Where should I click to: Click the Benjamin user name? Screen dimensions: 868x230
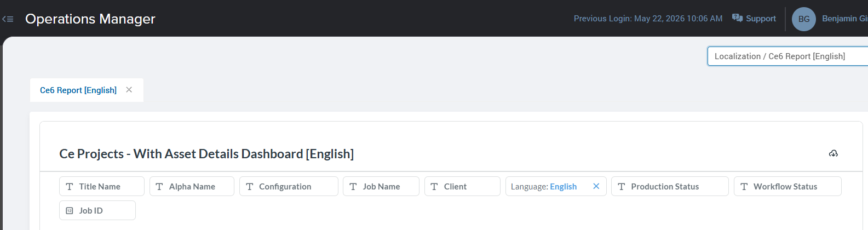[844, 19]
